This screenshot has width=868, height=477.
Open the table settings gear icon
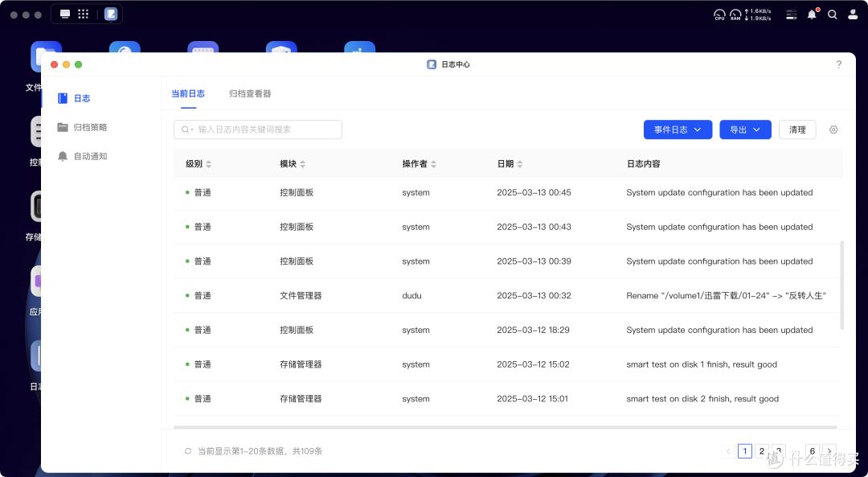coord(833,130)
